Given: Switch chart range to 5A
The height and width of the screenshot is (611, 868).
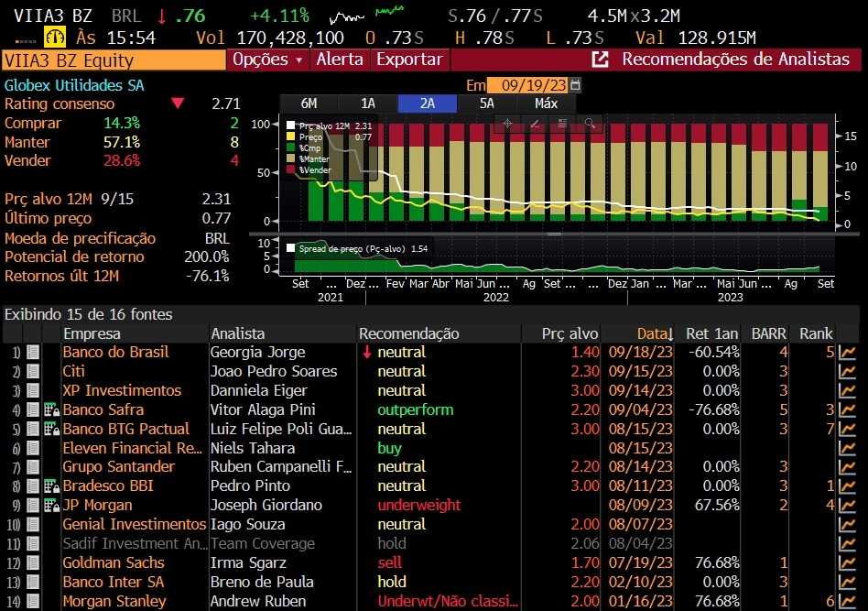Looking at the screenshot, I should pos(486,104).
